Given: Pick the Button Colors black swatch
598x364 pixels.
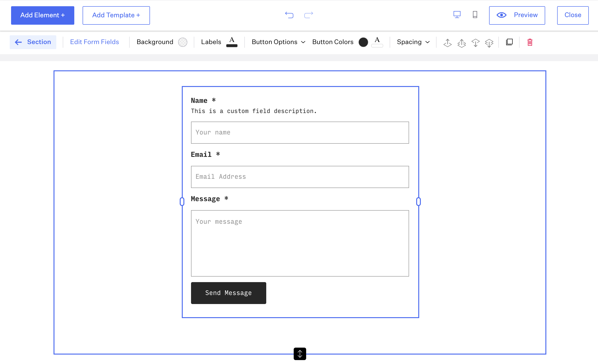Looking at the screenshot, I should coord(363,42).
